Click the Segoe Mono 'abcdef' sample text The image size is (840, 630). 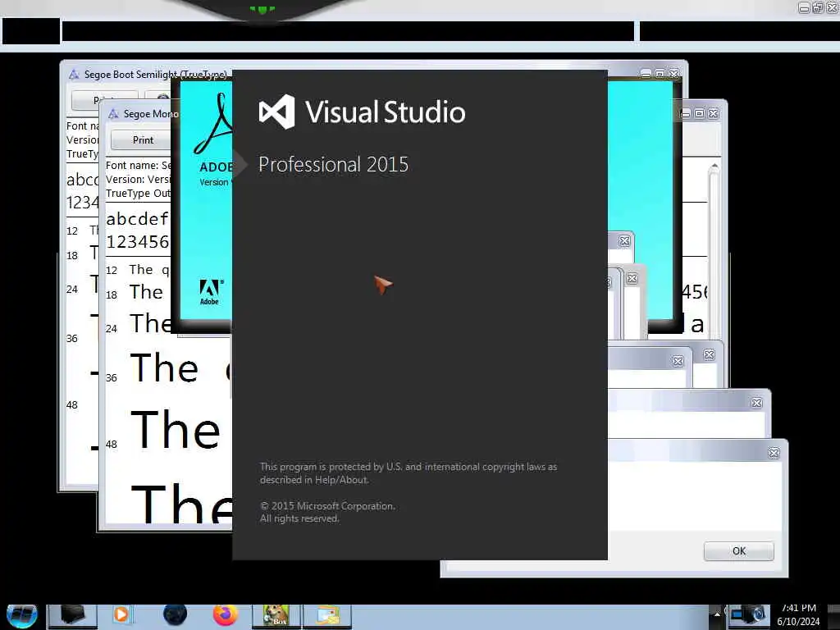137,218
